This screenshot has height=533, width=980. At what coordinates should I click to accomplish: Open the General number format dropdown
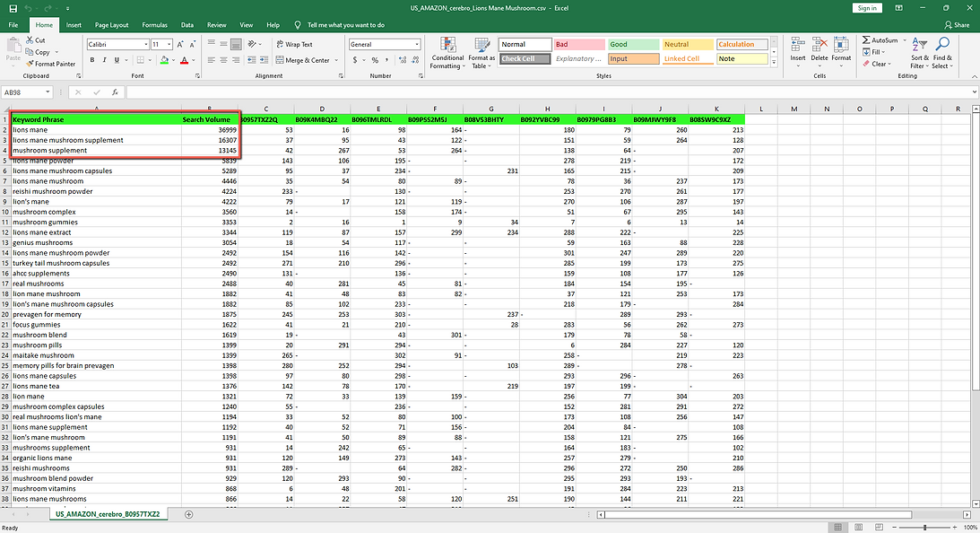[417, 45]
